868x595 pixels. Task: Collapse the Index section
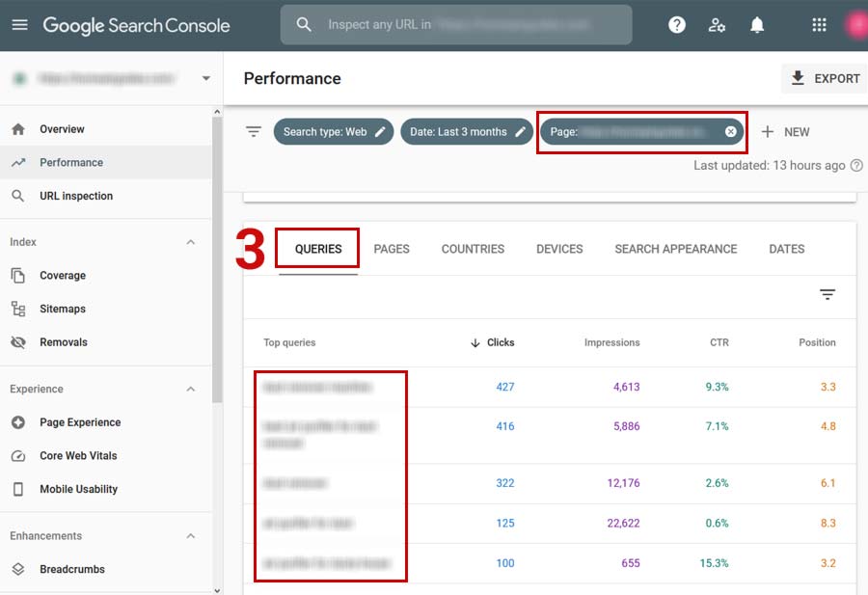[x=191, y=242]
